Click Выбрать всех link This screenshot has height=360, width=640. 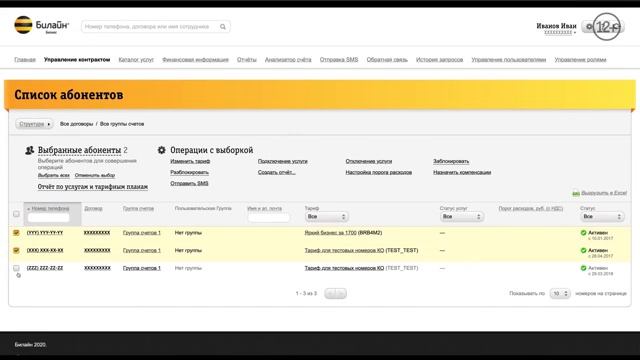[53, 175]
